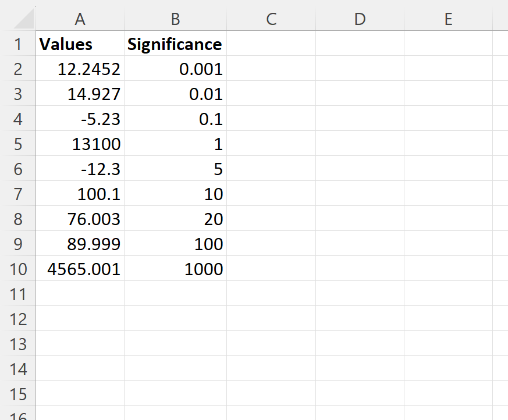Viewport: 508px width, 420px height.
Task: Select cell containing 14.927
Action: coord(80,93)
